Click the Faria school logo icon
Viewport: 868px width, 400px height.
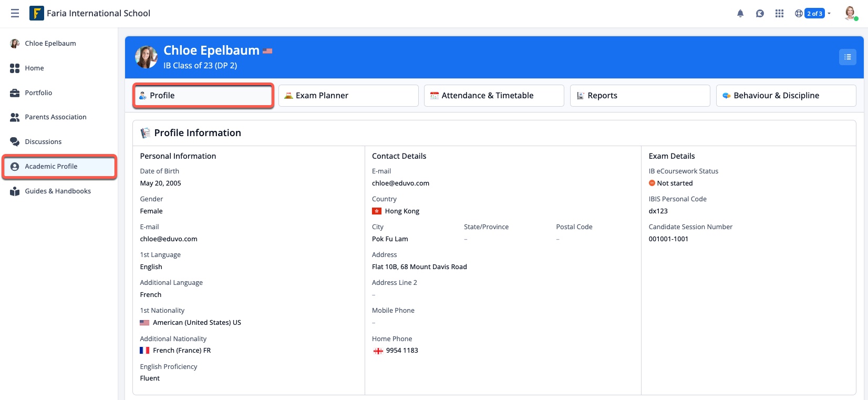pos(36,13)
